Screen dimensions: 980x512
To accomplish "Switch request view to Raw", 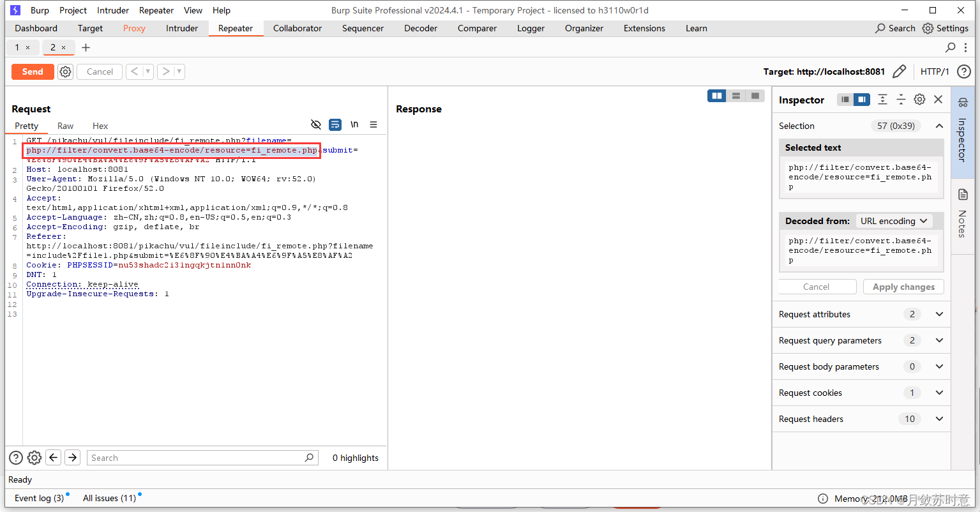I will pyautogui.click(x=65, y=126).
